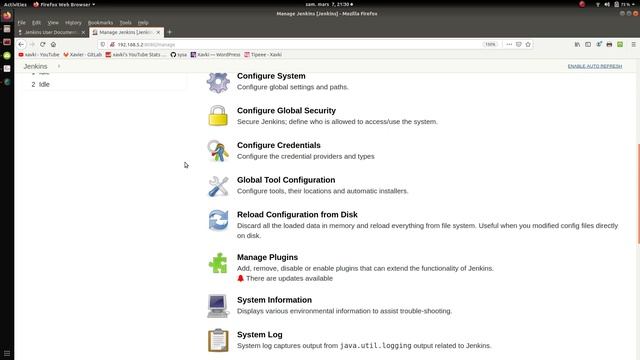The image size is (640, 360).
Task: Open the History menu
Action: [73, 22]
